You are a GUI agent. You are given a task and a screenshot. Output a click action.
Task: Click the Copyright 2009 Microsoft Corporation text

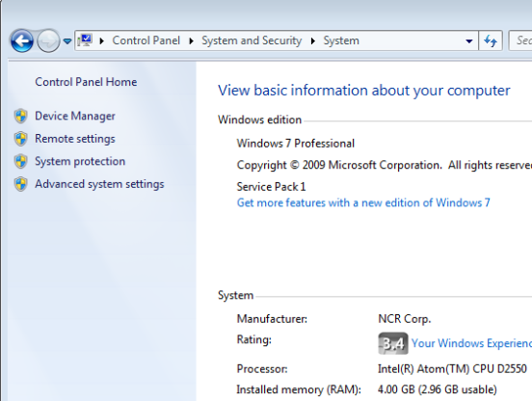pos(385,165)
